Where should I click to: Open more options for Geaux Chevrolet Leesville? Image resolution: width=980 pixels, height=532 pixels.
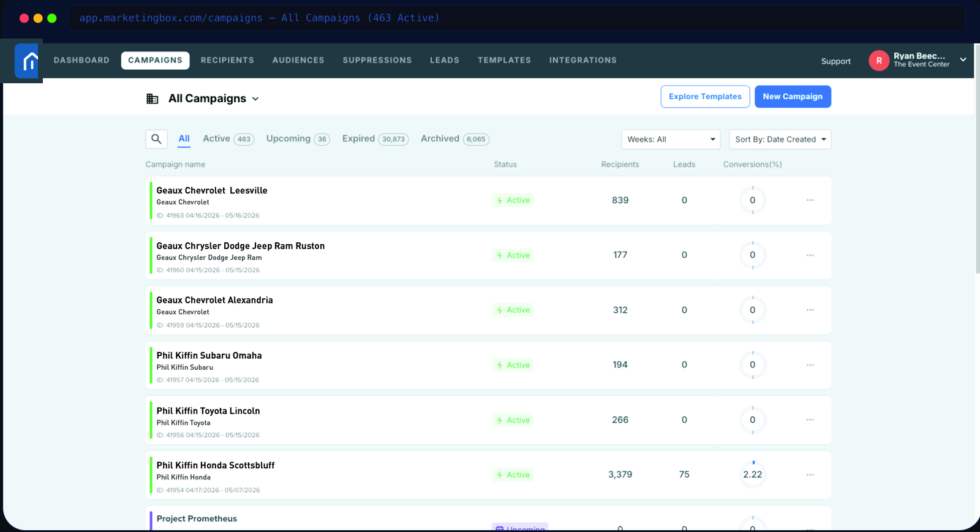(x=810, y=200)
